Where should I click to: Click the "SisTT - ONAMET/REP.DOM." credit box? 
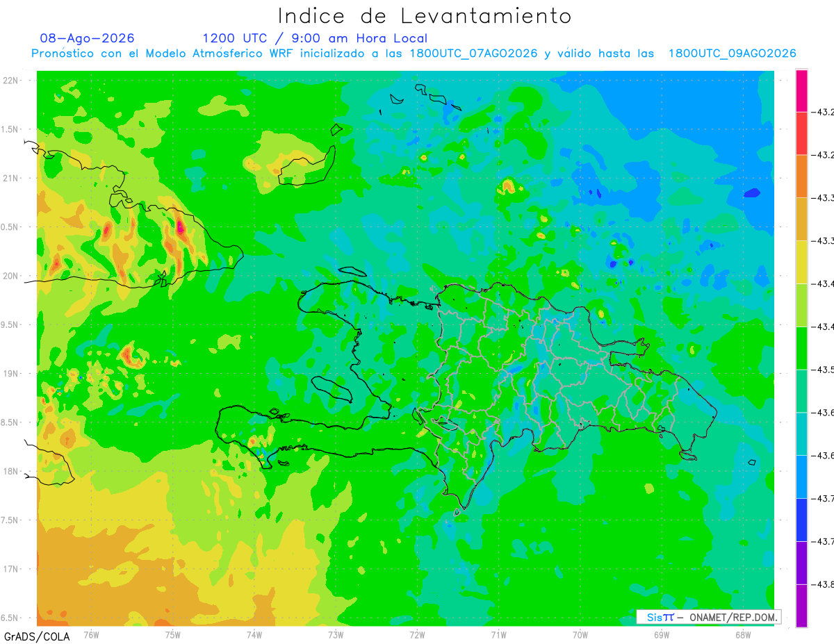coord(708,617)
